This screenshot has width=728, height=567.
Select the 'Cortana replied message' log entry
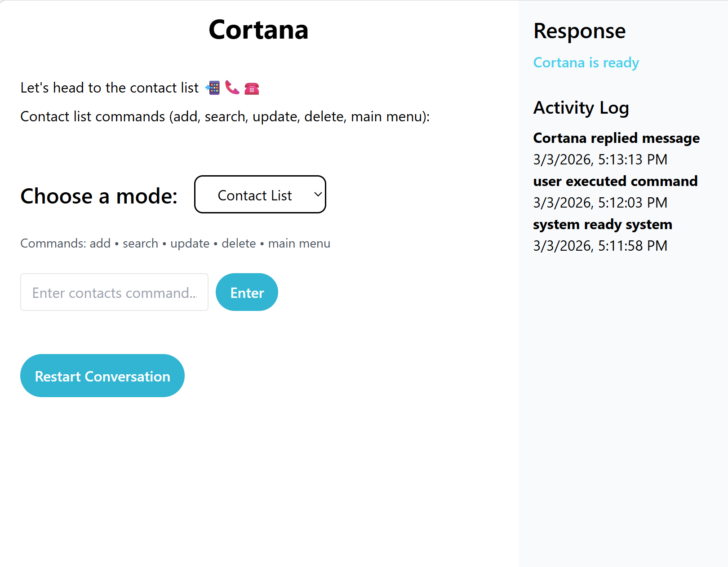point(616,138)
